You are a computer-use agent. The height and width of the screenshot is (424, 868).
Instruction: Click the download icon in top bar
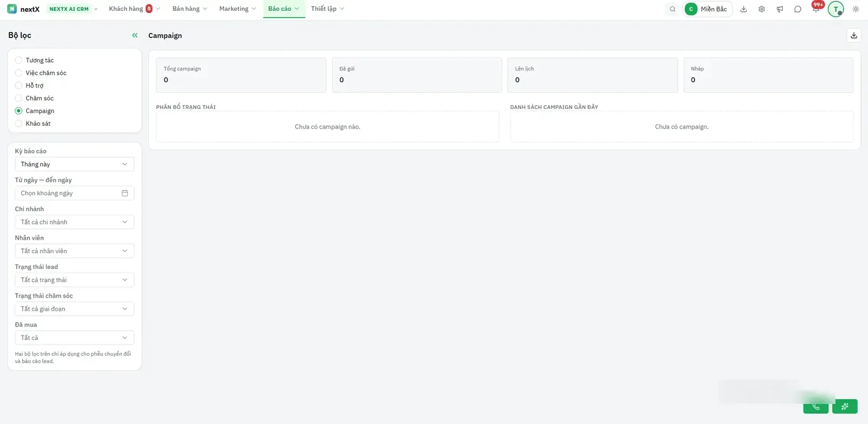(x=744, y=9)
